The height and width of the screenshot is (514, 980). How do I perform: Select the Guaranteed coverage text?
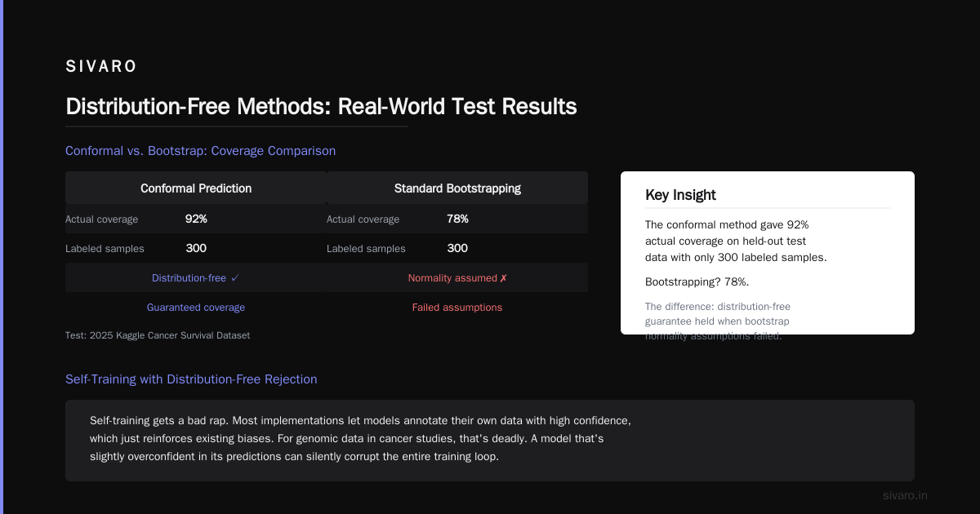click(196, 308)
